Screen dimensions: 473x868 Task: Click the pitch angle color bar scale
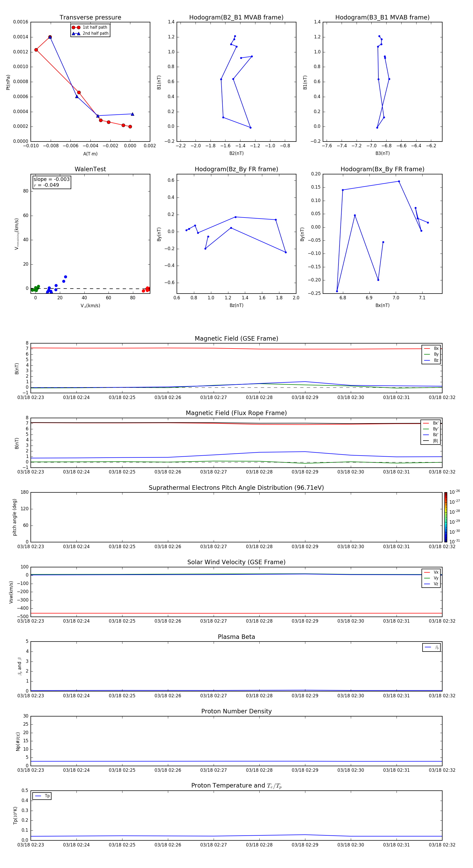pos(446,517)
